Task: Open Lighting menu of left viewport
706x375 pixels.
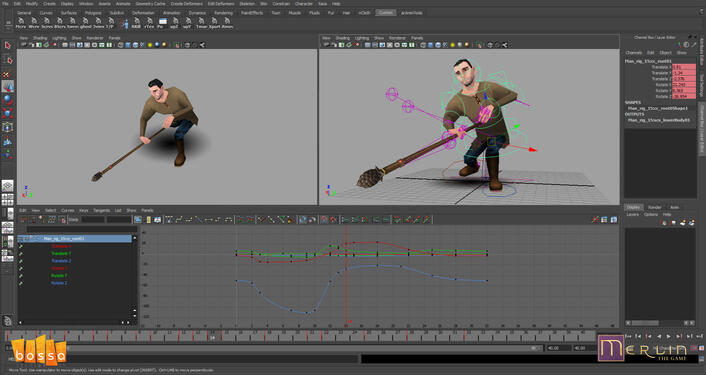Action: pos(59,38)
